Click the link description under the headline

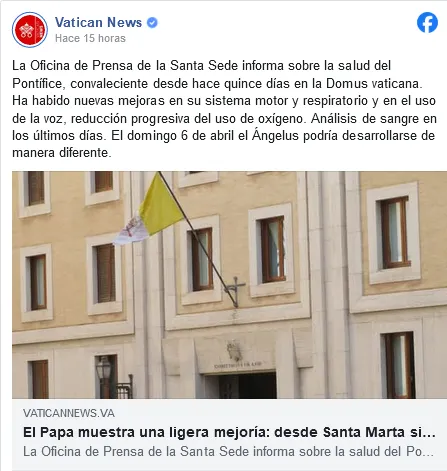point(228,452)
